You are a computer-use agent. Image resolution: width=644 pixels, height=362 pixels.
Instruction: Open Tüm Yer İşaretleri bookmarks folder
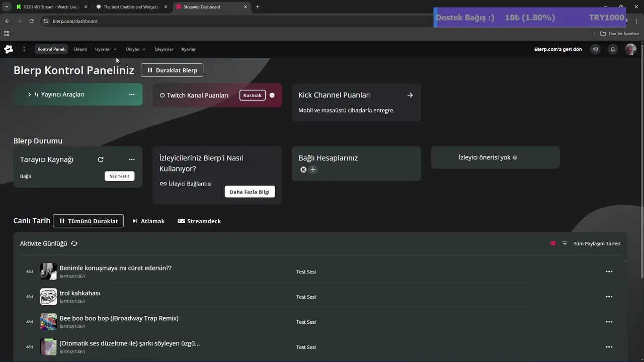click(x=619, y=34)
